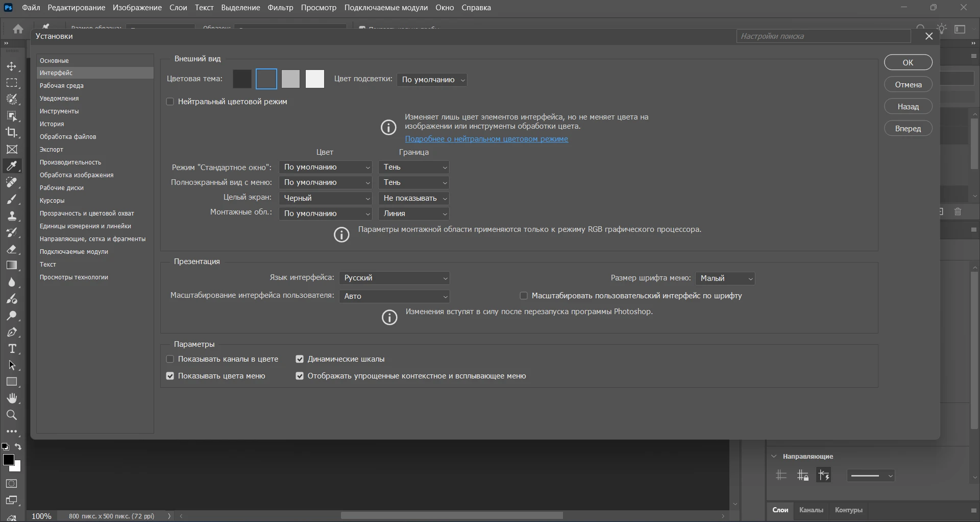The width and height of the screenshot is (980, 522).
Task: Toggle "Показывать каналы в цвете" checkbox
Action: click(x=170, y=359)
